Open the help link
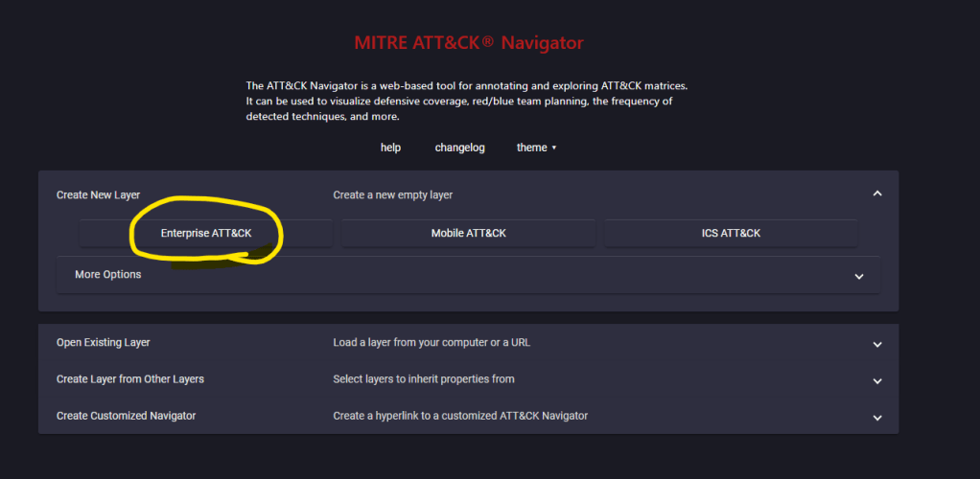 [390, 148]
